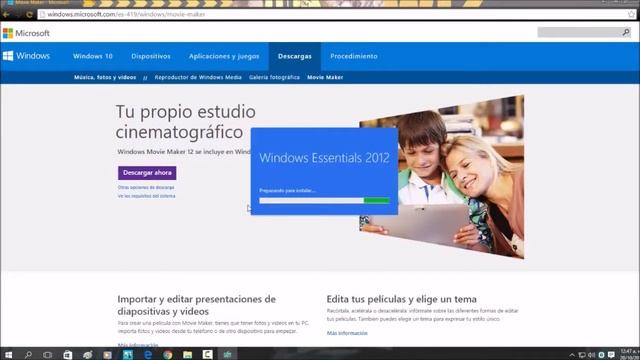Open the volume control in the system tray
Viewport: 640px width, 360px height.
click(x=591, y=355)
